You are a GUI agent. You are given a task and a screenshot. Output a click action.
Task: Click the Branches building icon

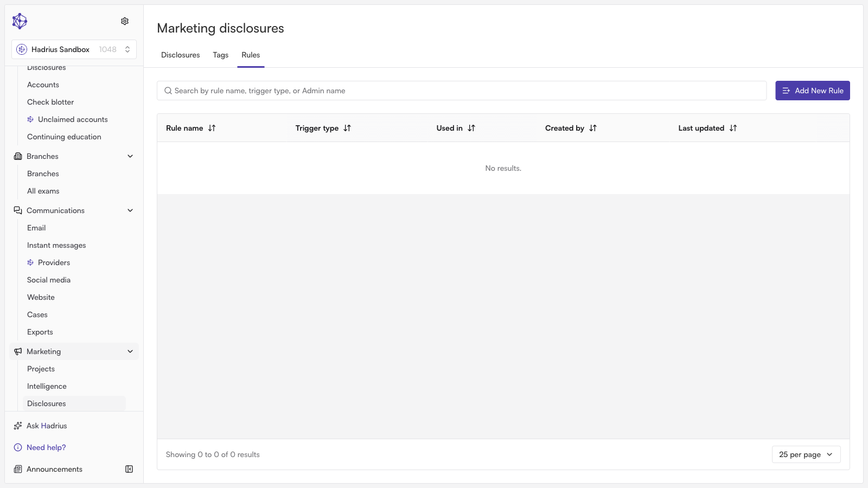click(x=18, y=156)
